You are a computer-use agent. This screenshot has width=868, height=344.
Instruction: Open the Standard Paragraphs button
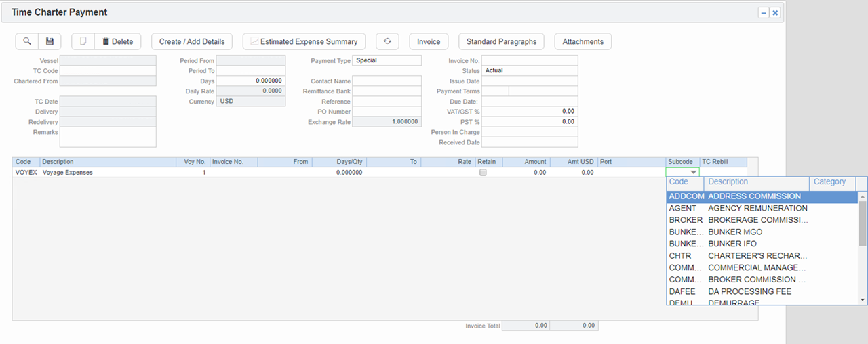501,41
